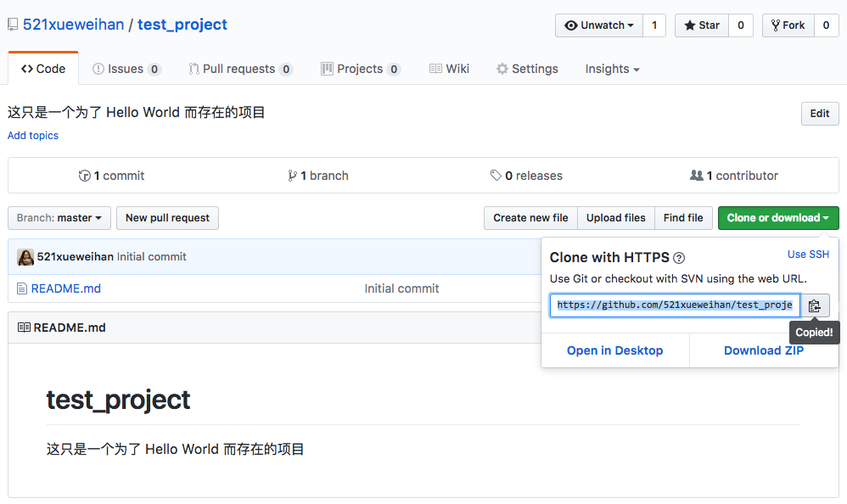
Task: View the 1 contributor page
Action: point(734,176)
